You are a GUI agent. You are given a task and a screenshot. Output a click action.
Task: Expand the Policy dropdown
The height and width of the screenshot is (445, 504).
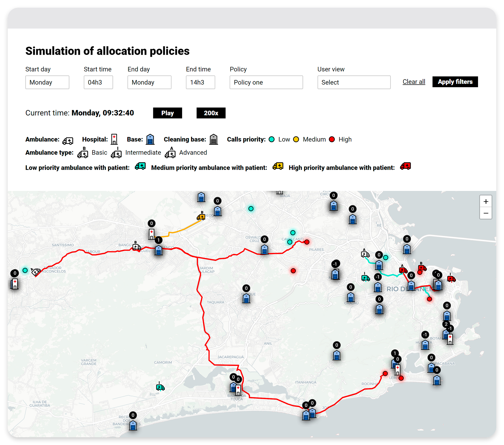(266, 82)
